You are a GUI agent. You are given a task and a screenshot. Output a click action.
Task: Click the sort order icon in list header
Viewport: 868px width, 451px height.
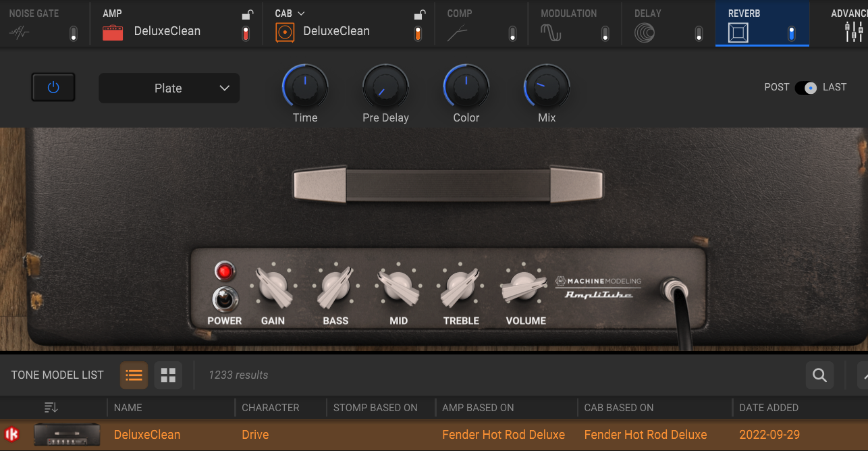(51, 407)
